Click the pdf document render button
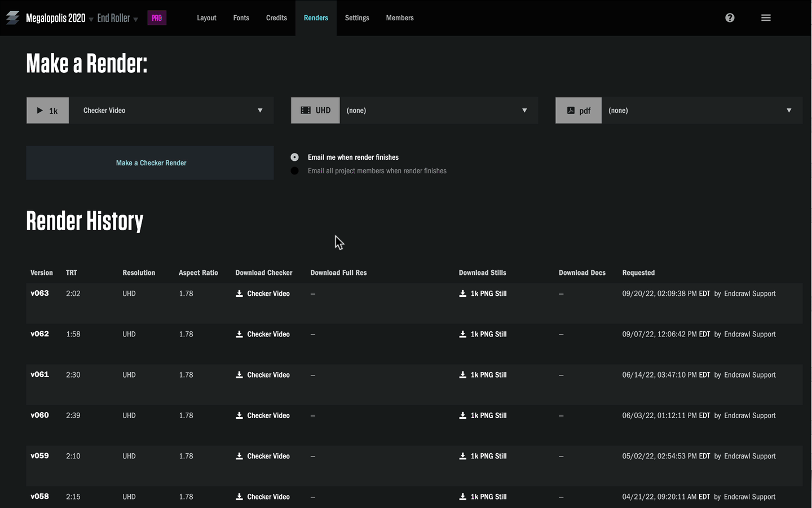This screenshot has height=508, width=812. pyautogui.click(x=579, y=111)
